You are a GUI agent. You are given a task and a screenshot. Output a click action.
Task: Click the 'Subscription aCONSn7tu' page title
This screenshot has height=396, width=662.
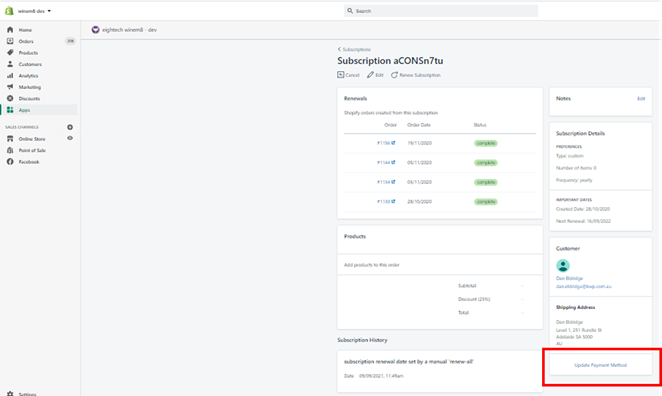point(390,61)
